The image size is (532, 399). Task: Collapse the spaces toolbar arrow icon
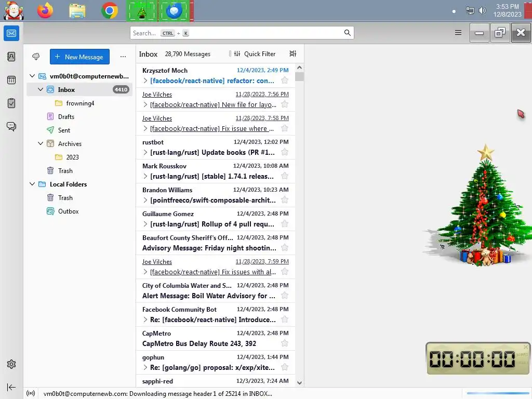[x=11, y=387]
